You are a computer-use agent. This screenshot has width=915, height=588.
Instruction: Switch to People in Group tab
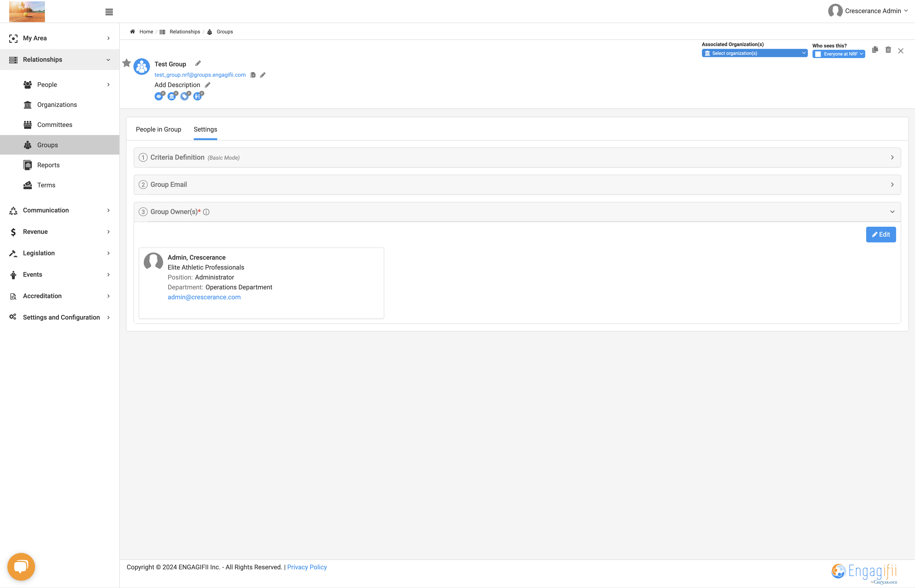(x=158, y=129)
